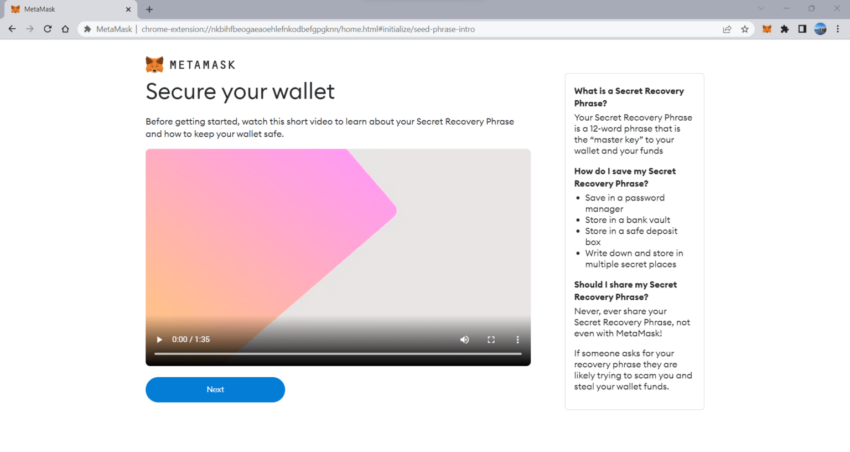Go forward in browser history

30,29
